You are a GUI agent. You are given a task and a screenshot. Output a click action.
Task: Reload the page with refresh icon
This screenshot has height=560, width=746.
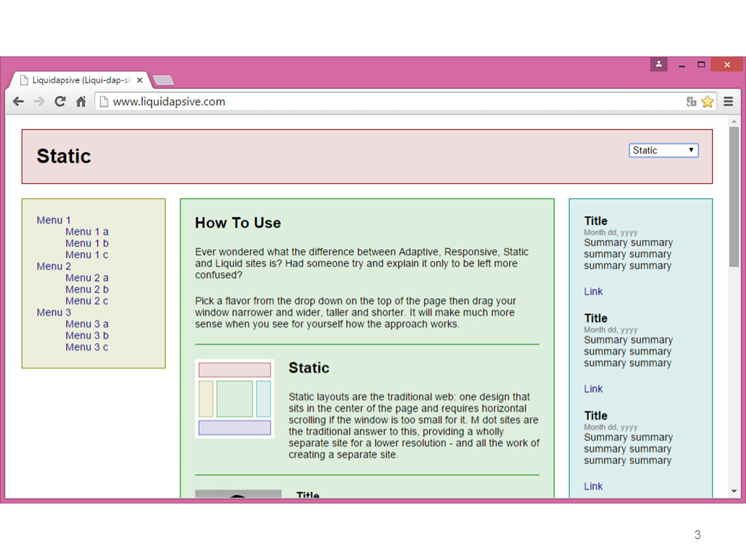60,102
